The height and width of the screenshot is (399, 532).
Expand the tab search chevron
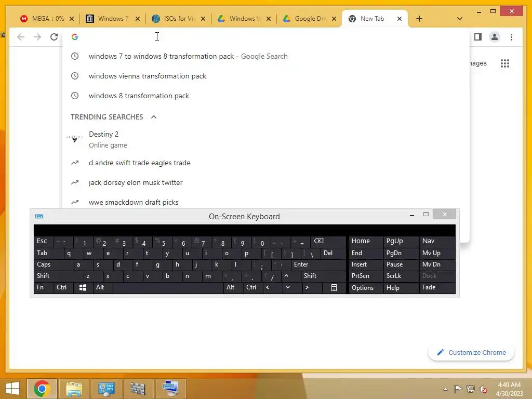tap(459, 19)
